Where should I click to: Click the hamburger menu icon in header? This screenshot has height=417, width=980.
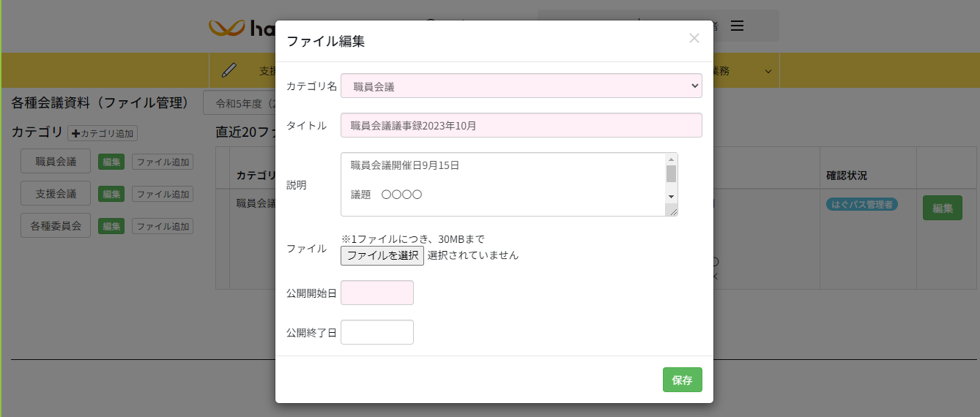click(738, 26)
